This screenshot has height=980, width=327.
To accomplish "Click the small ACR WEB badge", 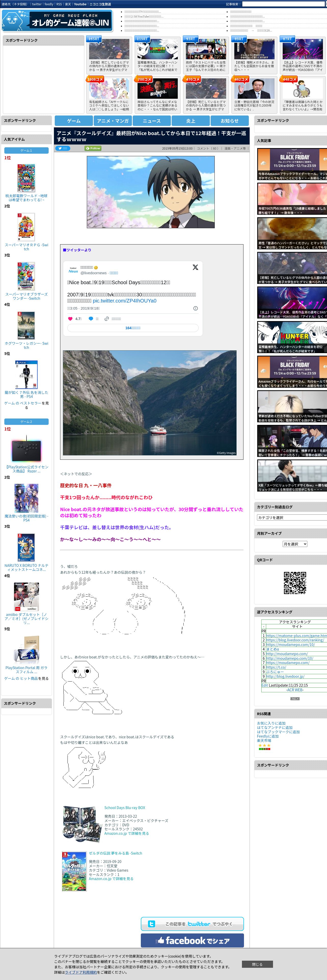I will coord(295,698).
